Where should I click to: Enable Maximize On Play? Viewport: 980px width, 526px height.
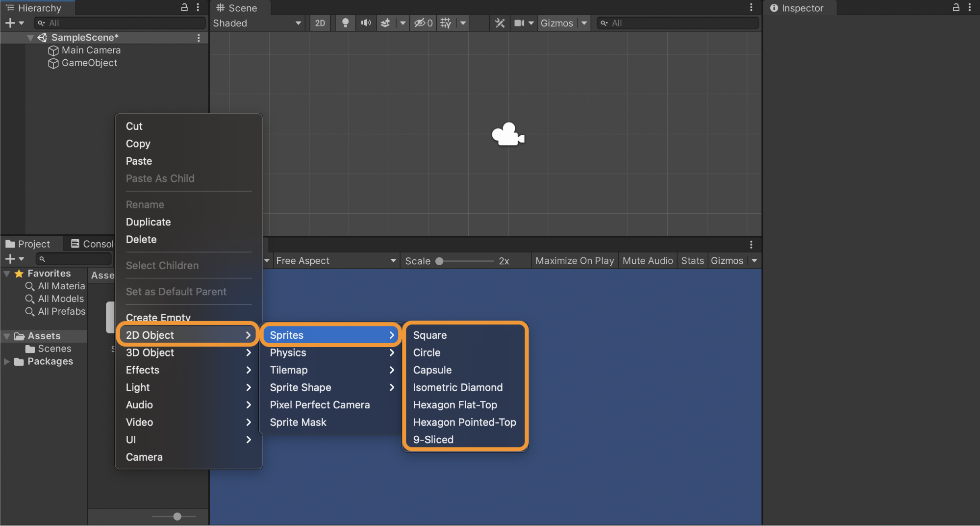coord(575,261)
